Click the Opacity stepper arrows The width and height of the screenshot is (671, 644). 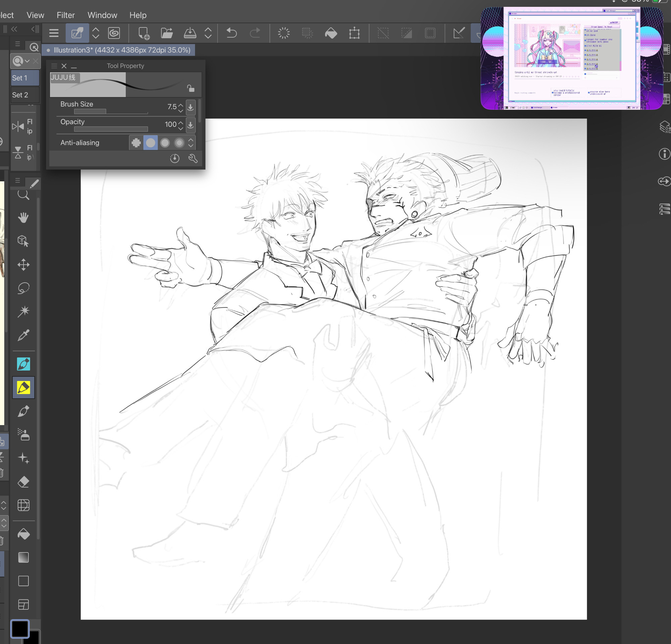click(x=180, y=125)
